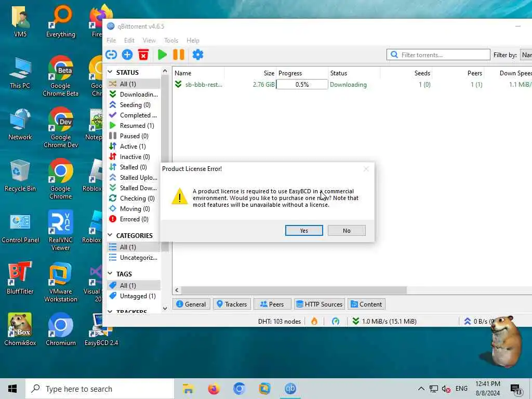Sort by the Size column header

pyautogui.click(x=250, y=73)
